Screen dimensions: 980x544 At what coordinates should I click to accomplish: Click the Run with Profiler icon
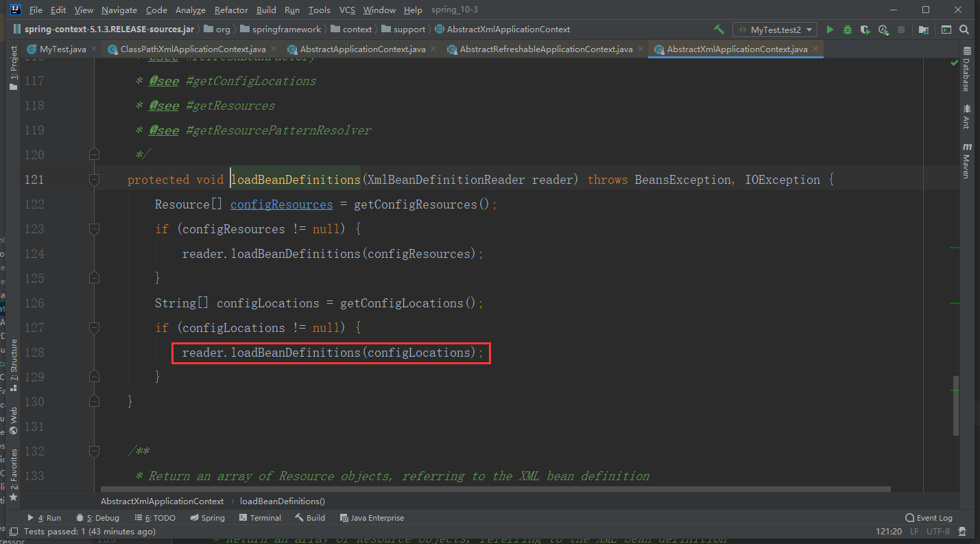883,29
